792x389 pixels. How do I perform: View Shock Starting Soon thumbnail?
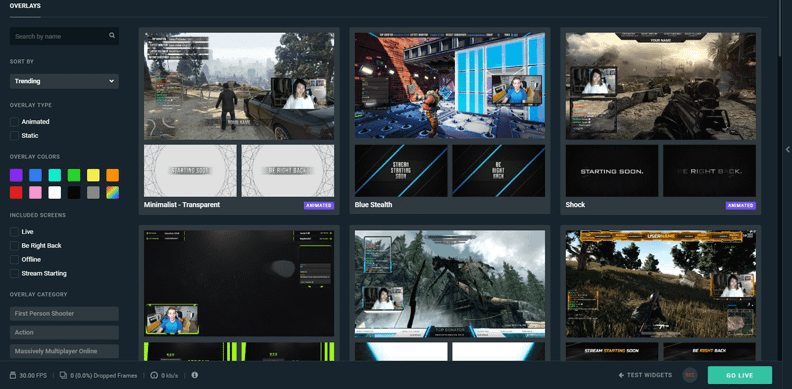point(612,171)
